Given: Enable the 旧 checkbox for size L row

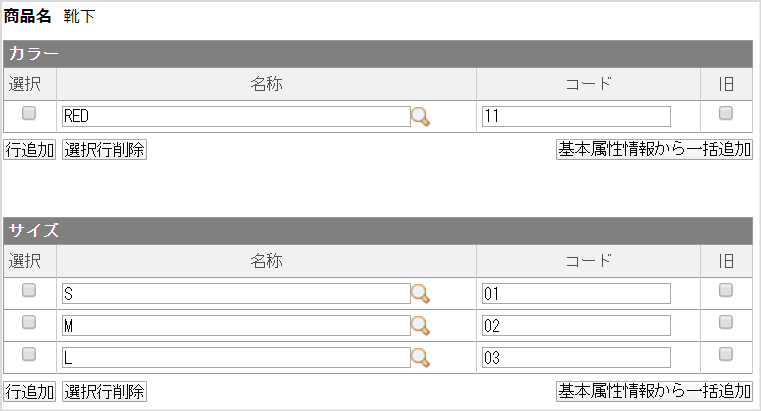Looking at the screenshot, I should [726, 354].
